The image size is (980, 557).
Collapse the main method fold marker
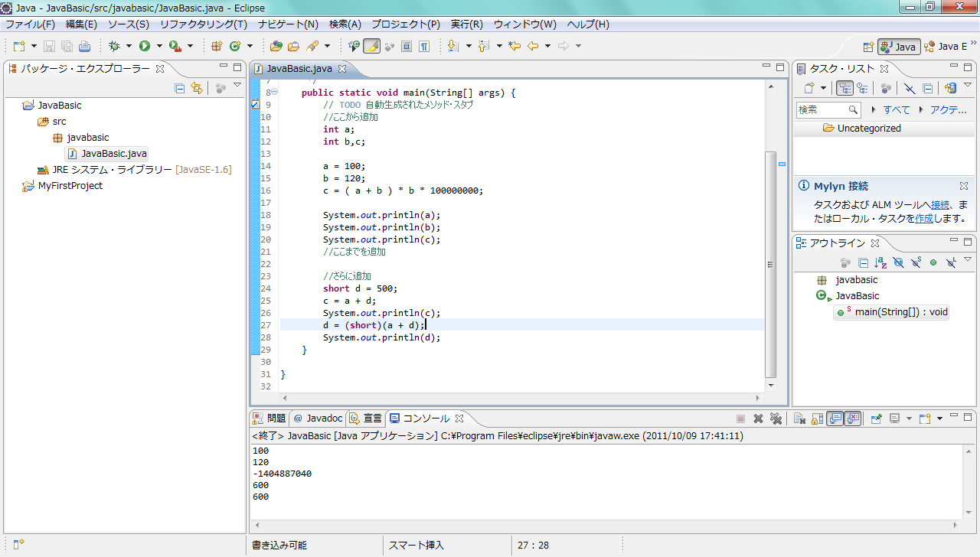274,93
